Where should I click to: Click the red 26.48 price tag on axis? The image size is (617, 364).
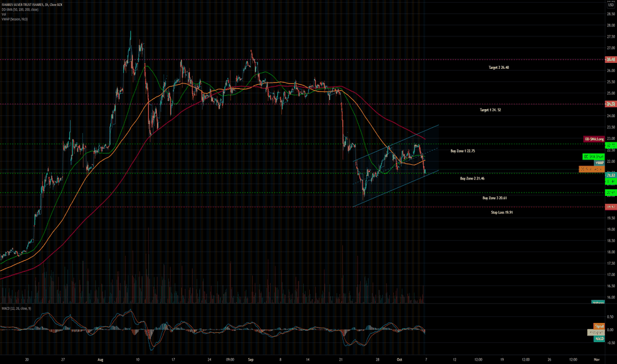[x=610, y=60]
